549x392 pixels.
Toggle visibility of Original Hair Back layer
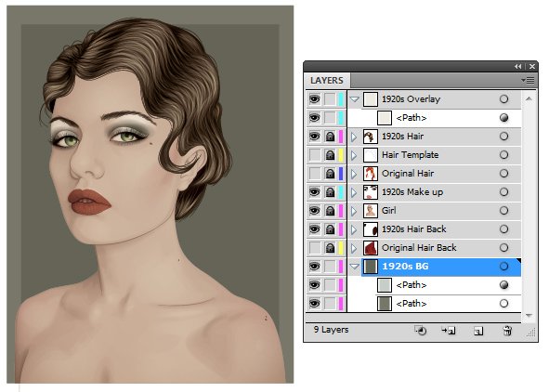314,247
